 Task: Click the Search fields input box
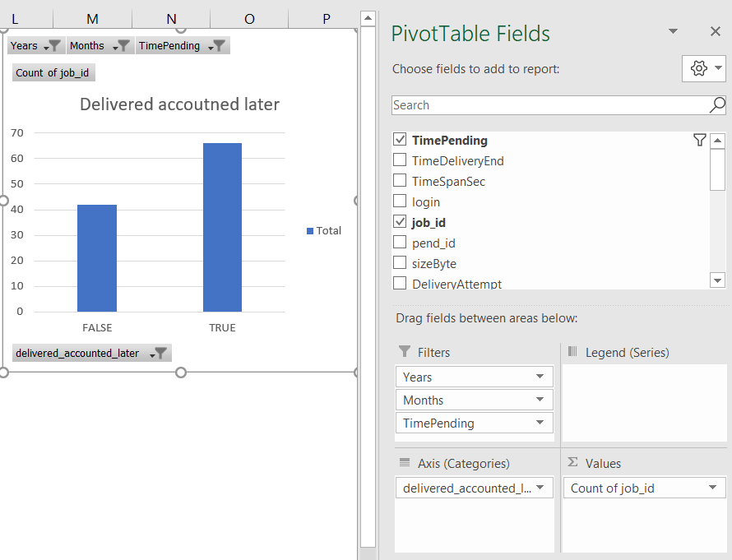pos(549,105)
